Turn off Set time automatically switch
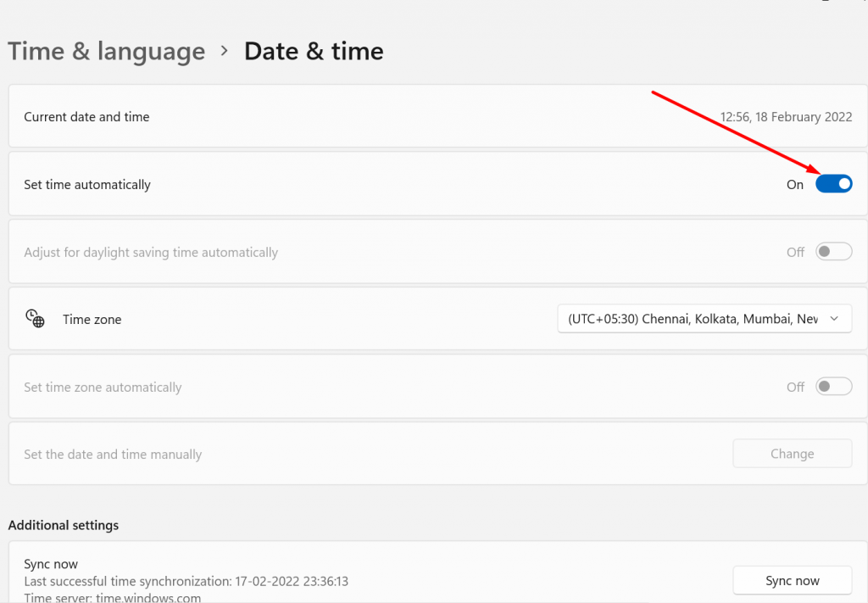 click(x=833, y=184)
